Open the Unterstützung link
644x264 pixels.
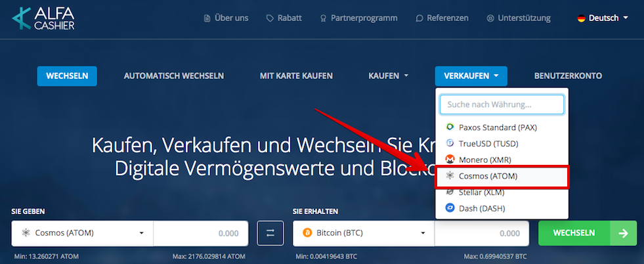tap(519, 18)
